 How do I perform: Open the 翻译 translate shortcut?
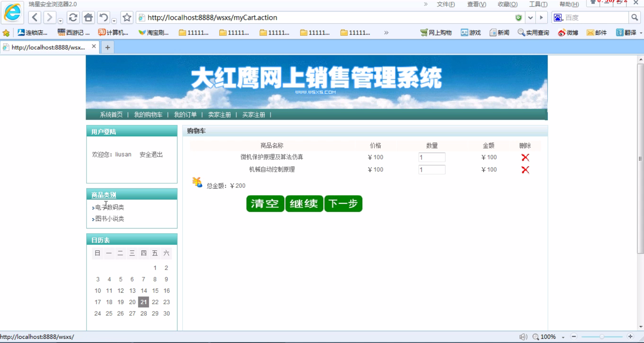coord(626,33)
